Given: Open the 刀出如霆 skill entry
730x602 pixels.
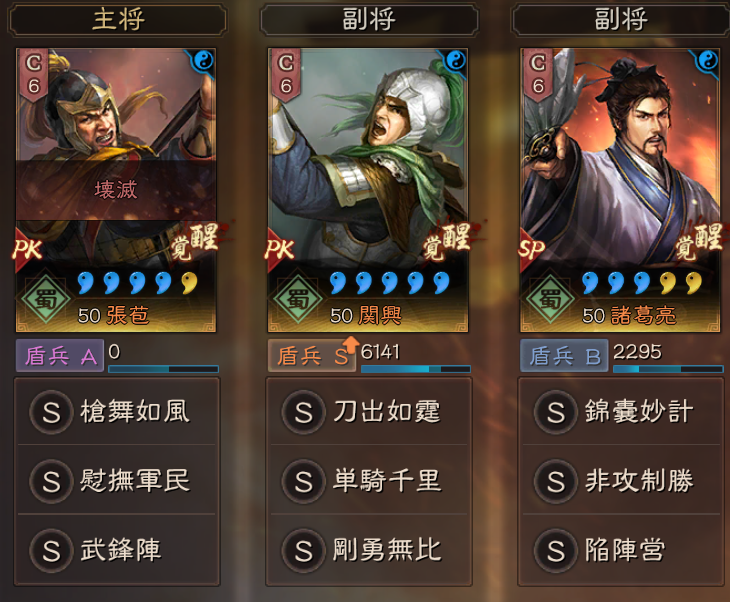Looking at the screenshot, I should [369, 412].
